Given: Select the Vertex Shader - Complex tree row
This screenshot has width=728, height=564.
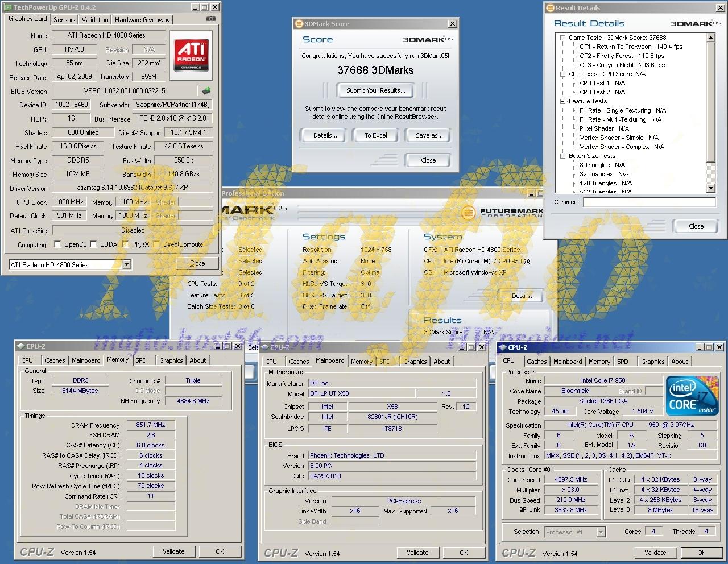Looking at the screenshot, I should coord(622,147).
